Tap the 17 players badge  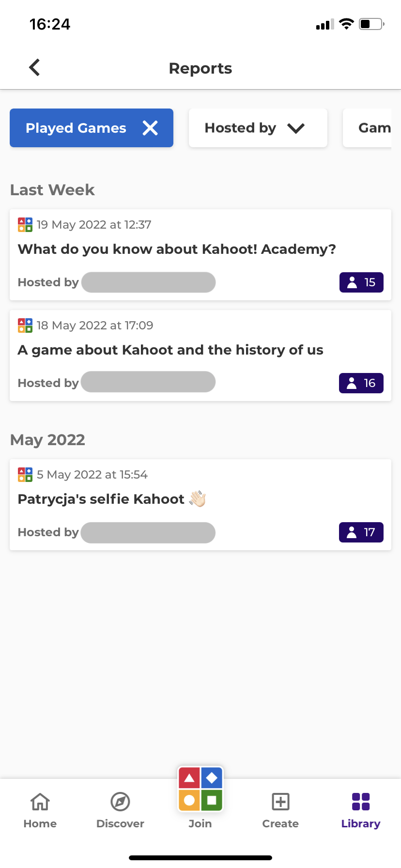tap(361, 532)
